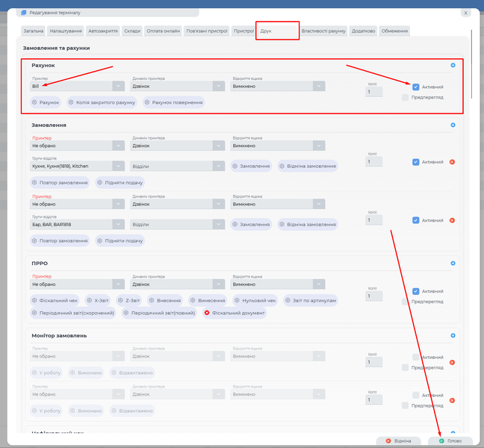Open Відкриття ящика dropdown in Рахунок
Viewport: 484px width, 448px height.
click(278, 86)
